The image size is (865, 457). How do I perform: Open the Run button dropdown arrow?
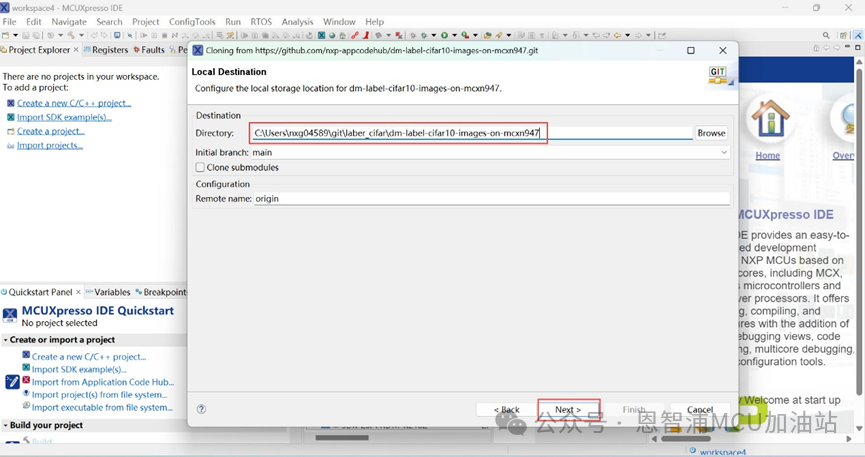coord(455,35)
